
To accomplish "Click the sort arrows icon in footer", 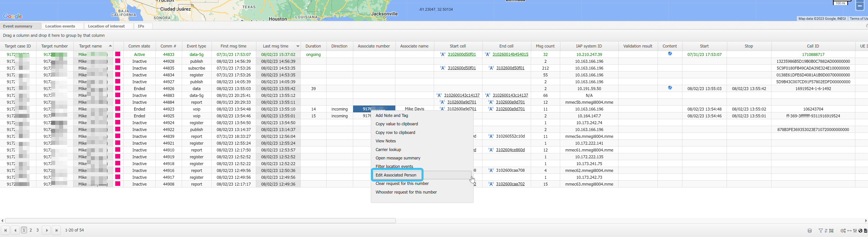I will (x=826, y=231).
